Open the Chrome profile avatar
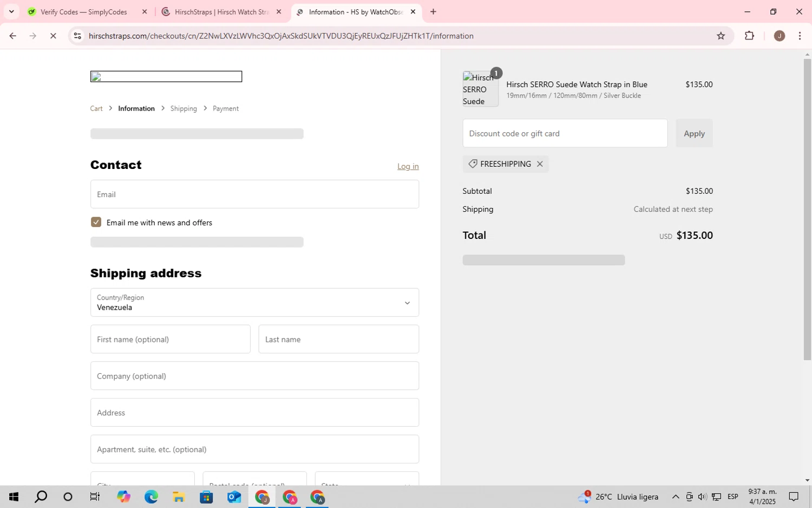812x508 pixels. point(780,36)
